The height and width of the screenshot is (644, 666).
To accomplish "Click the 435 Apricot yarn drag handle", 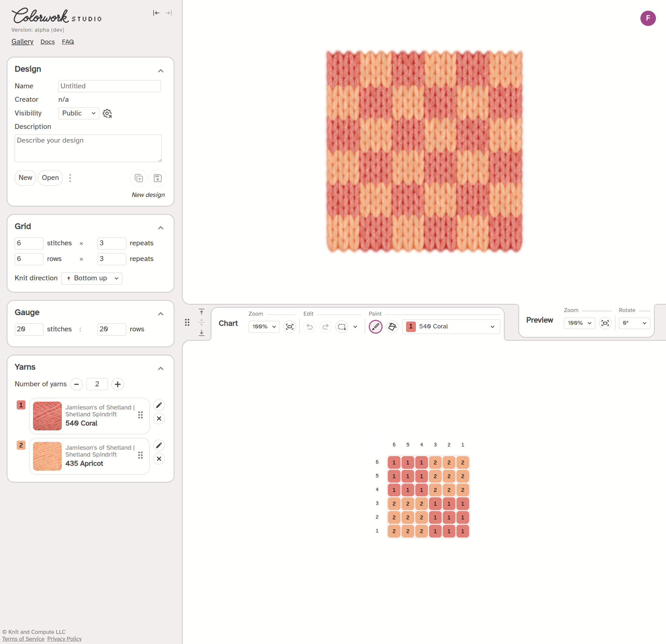I will click(140, 455).
